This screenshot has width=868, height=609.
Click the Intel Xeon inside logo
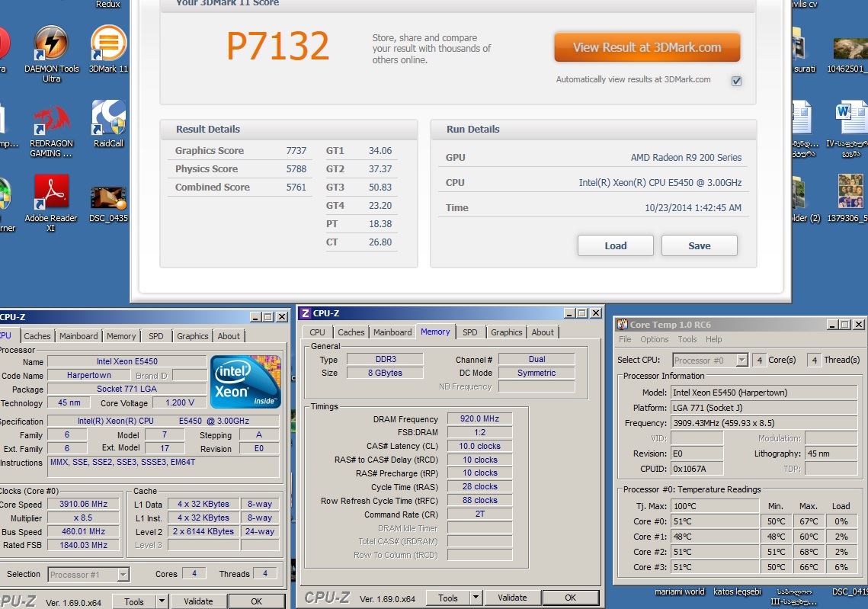(x=246, y=382)
